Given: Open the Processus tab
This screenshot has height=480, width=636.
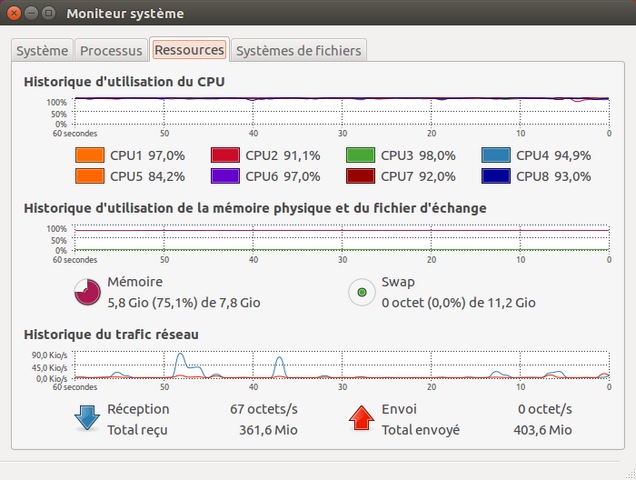Looking at the screenshot, I should click(111, 50).
